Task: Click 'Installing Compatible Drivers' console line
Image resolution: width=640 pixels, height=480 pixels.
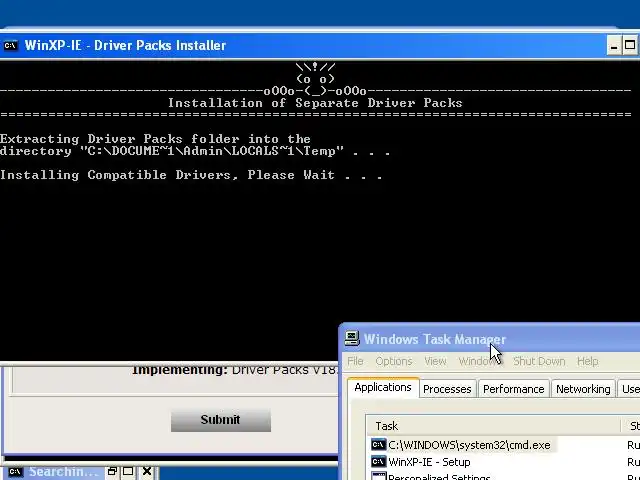Action: pos(191,175)
